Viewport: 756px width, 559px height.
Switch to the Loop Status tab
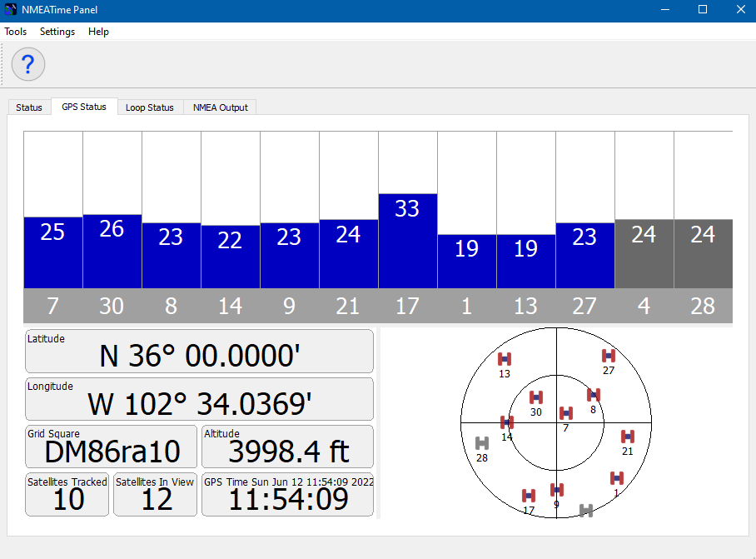point(150,107)
